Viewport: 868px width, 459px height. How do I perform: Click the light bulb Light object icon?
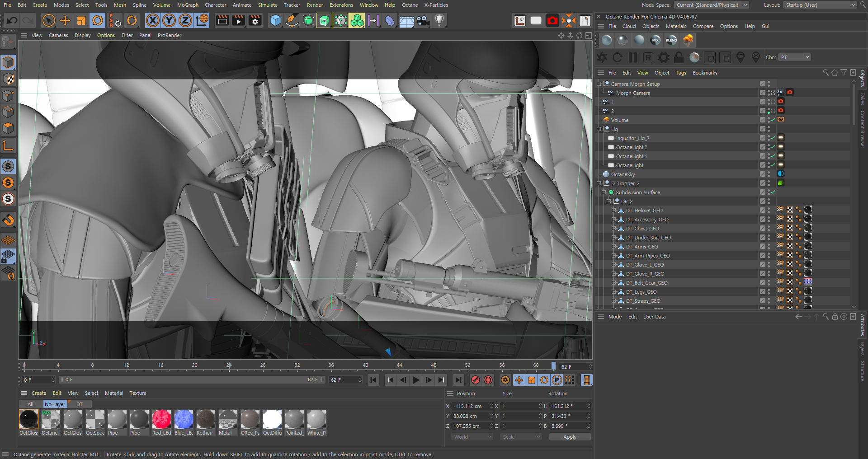[439, 20]
